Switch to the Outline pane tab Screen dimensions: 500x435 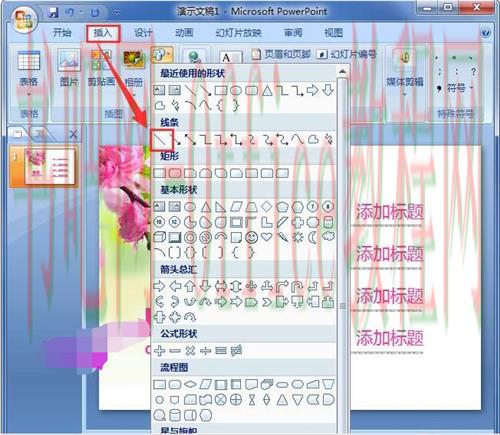click(41, 134)
